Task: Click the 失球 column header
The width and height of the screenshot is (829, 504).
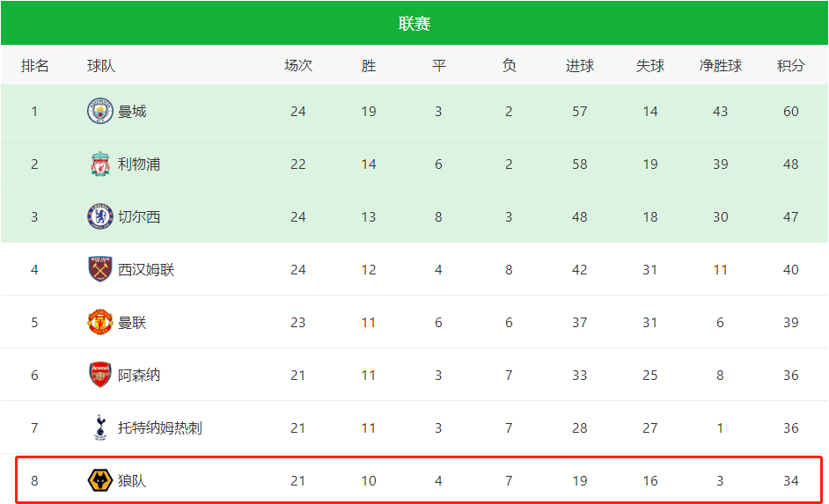Action: (x=650, y=65)
